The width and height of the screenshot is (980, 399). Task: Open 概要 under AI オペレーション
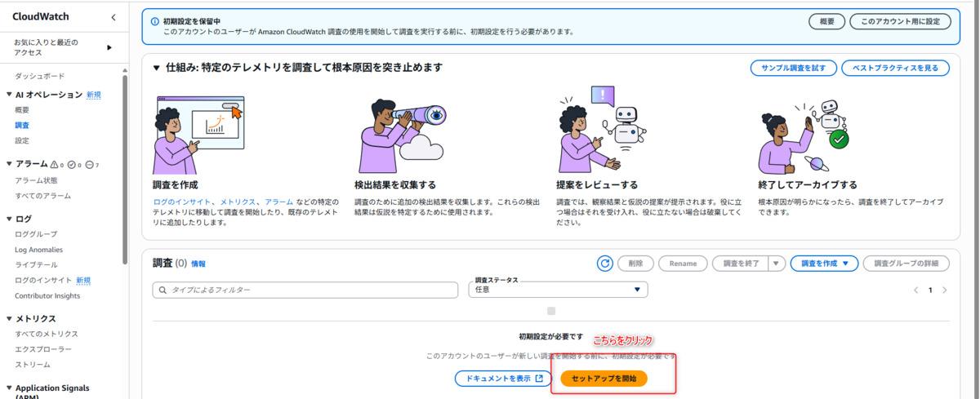(22, 109)
